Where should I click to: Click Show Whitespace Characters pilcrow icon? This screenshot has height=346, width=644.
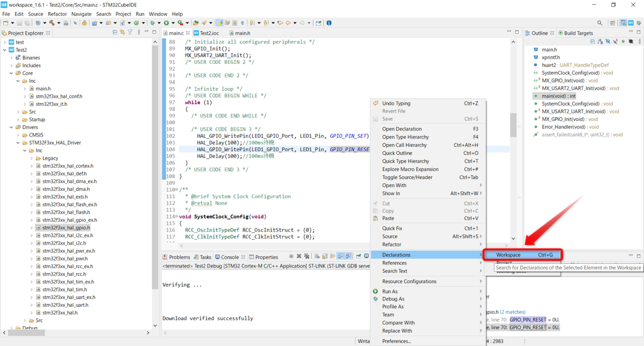243,23
